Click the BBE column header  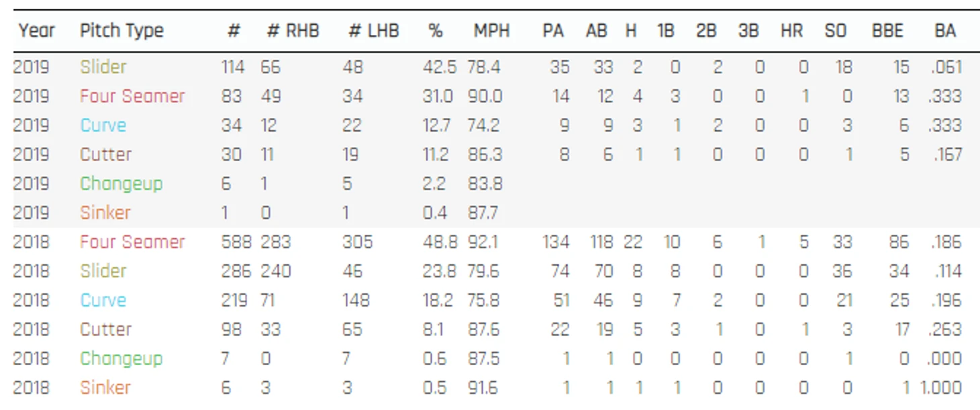tap(887, 31)
